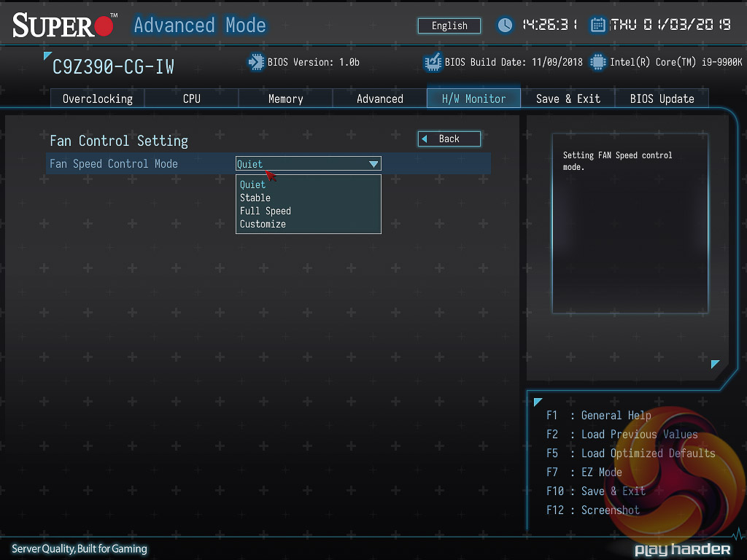747x560 pixels.
Task: Click the triangle corner of the help panel
Action: click(715, 364)
